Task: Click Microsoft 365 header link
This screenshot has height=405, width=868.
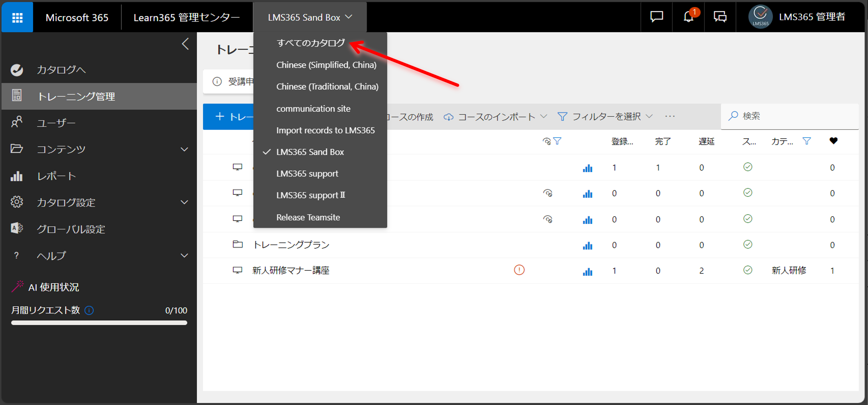Action: (77, 17)
